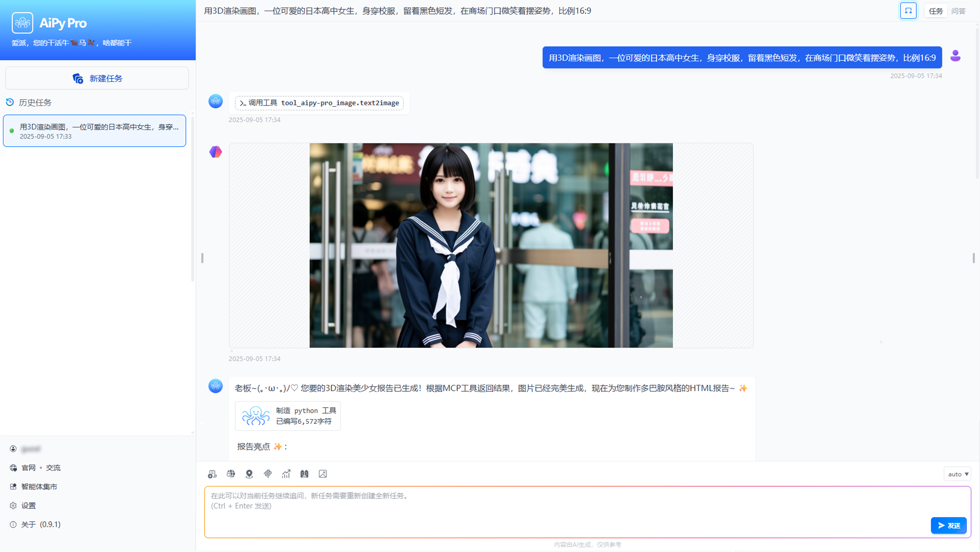Open the 官网 link in sidebar
The image size is (980, 552).
(28, 468)
